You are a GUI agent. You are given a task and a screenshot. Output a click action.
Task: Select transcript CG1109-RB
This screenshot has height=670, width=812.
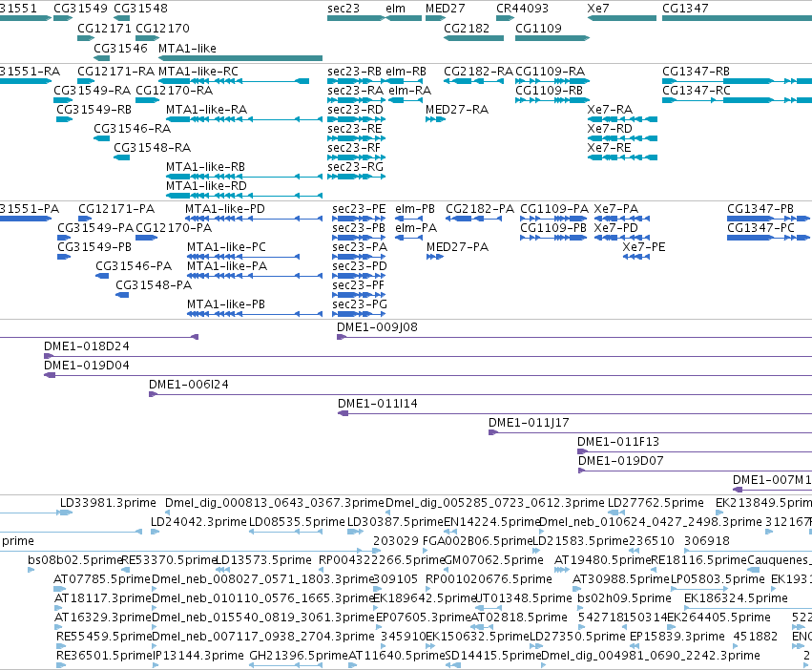point(552,100)
